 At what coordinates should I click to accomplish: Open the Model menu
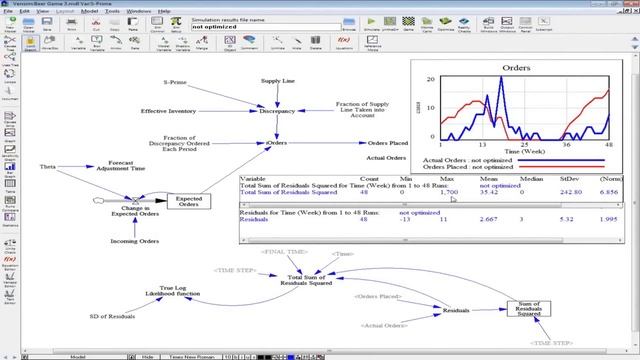coord(89,11)
